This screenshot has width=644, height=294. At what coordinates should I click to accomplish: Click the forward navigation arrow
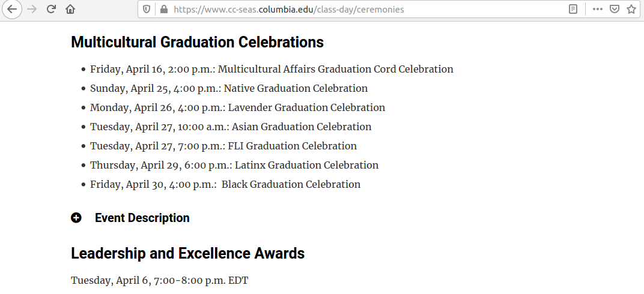click(x=32, y=9)
